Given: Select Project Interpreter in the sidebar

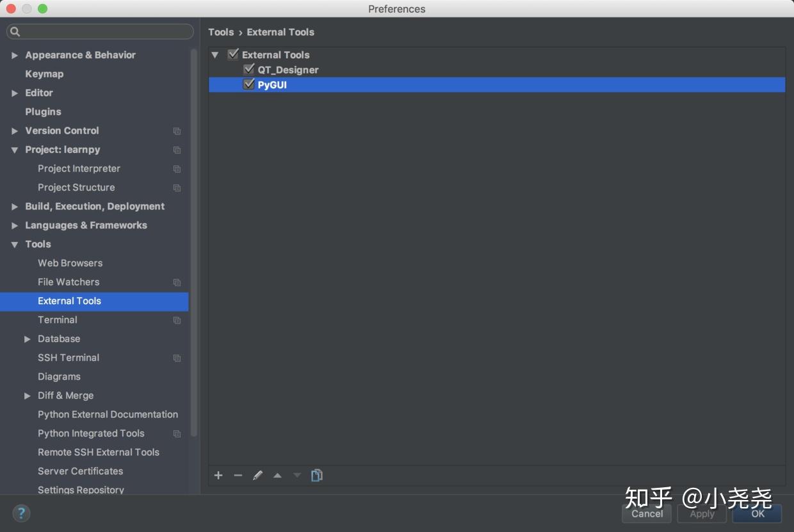Looking at the screenshot, I should pos(79,168).
